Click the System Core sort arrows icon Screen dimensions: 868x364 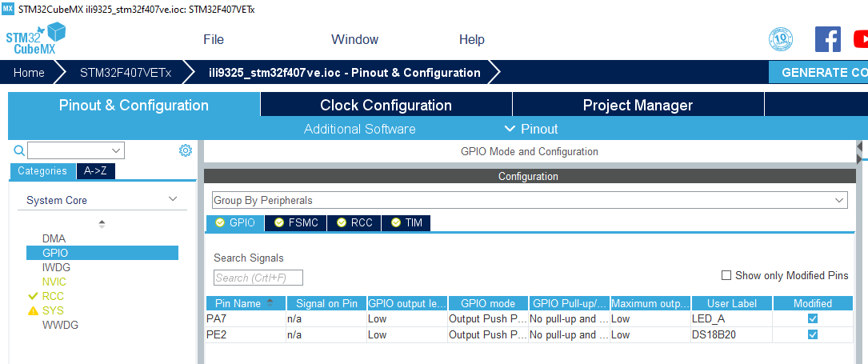point(102,224)
